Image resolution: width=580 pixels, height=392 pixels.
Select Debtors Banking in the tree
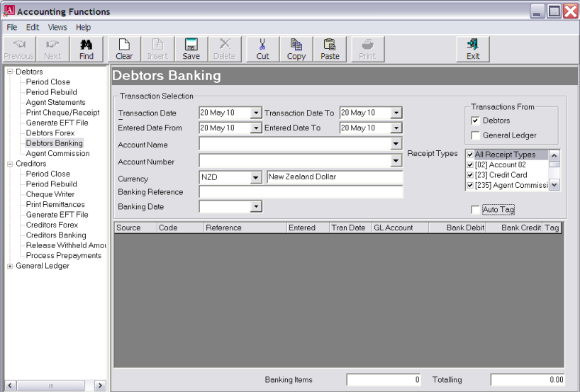55,143
